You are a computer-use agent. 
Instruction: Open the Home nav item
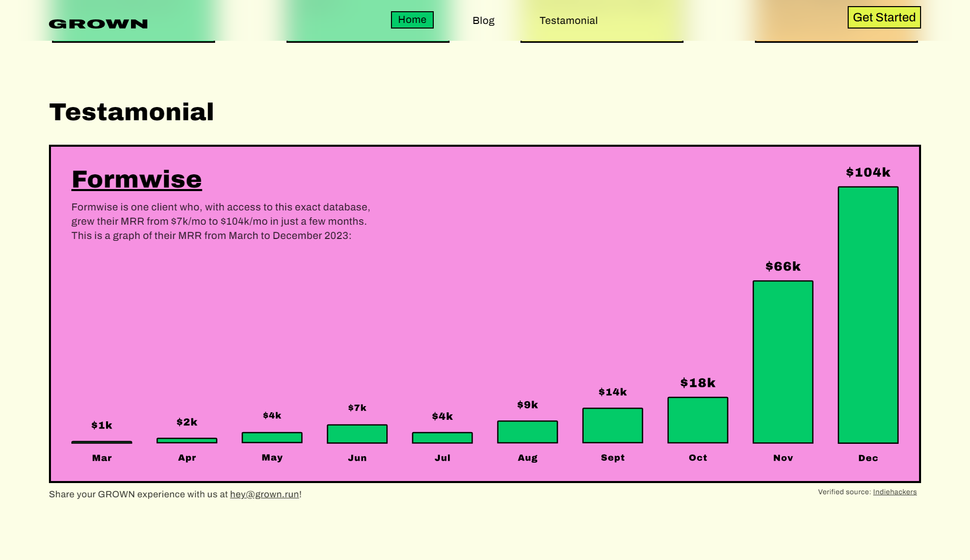(412, 20)
